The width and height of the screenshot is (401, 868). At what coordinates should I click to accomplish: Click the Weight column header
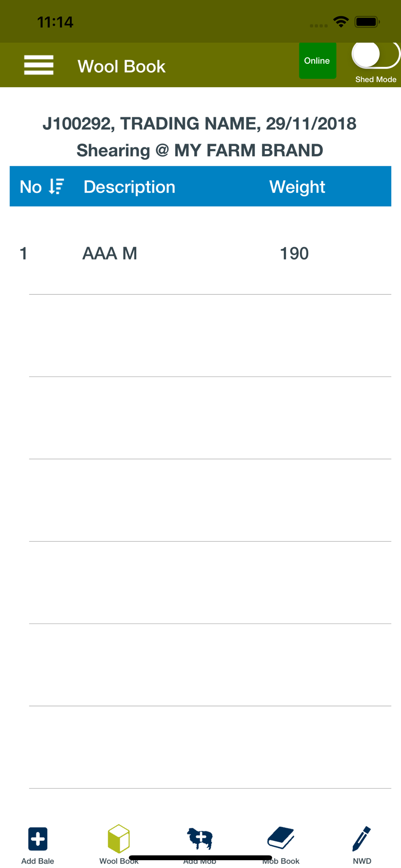tap(297, 187)
